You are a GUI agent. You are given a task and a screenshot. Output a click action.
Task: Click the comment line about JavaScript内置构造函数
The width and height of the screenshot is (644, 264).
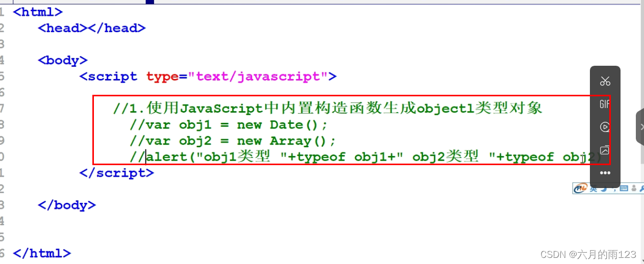pos(328,108)
